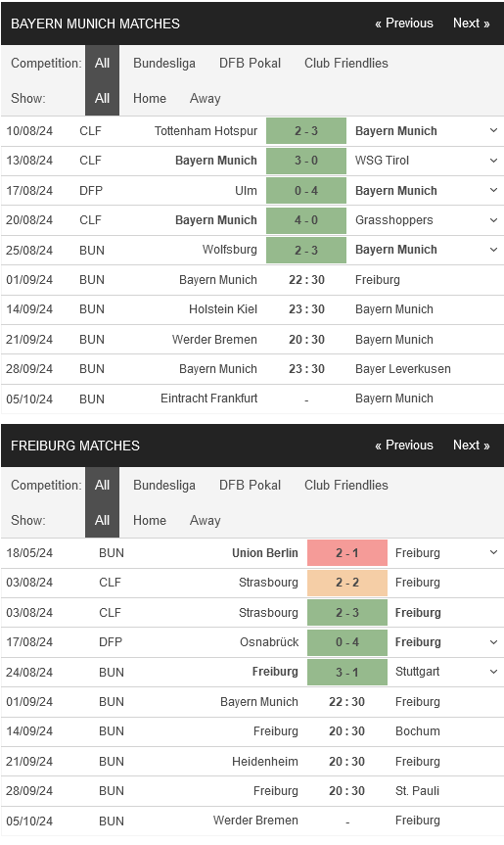Screen dimensions: 504x845
Task: Expand the WSG Tirol match details chevron
Action: (x=493, y=160)
